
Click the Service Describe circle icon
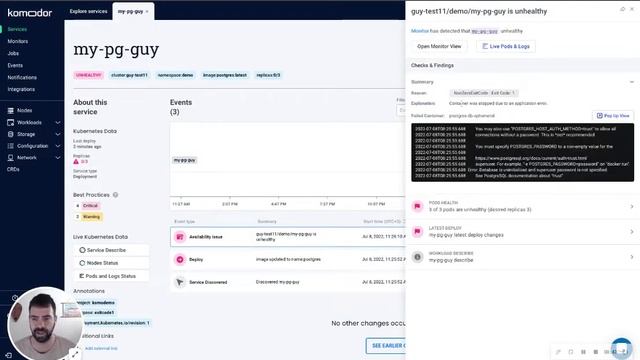click(x=82, y=250)
